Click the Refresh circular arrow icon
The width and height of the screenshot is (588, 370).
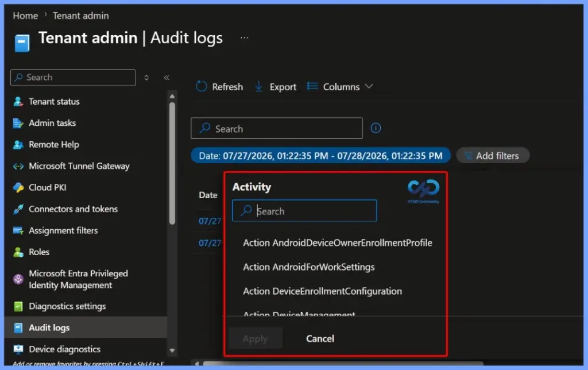pyautogui.click(x=202, y=87)
